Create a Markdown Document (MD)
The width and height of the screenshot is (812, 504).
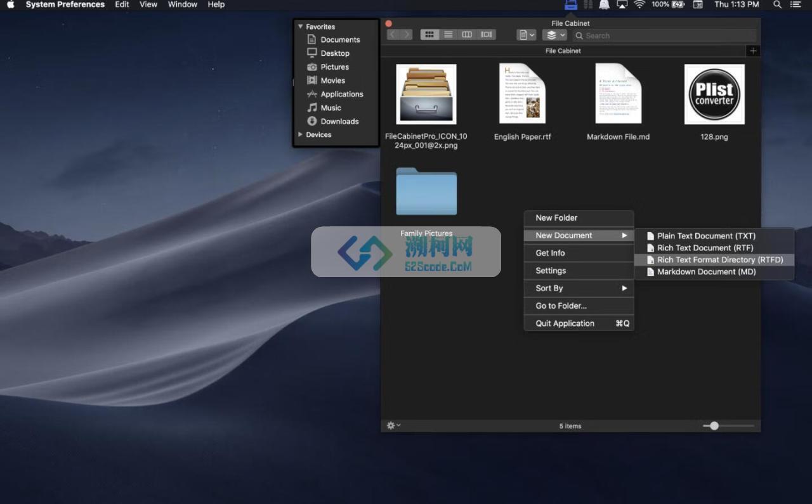(x=714, y=272)
